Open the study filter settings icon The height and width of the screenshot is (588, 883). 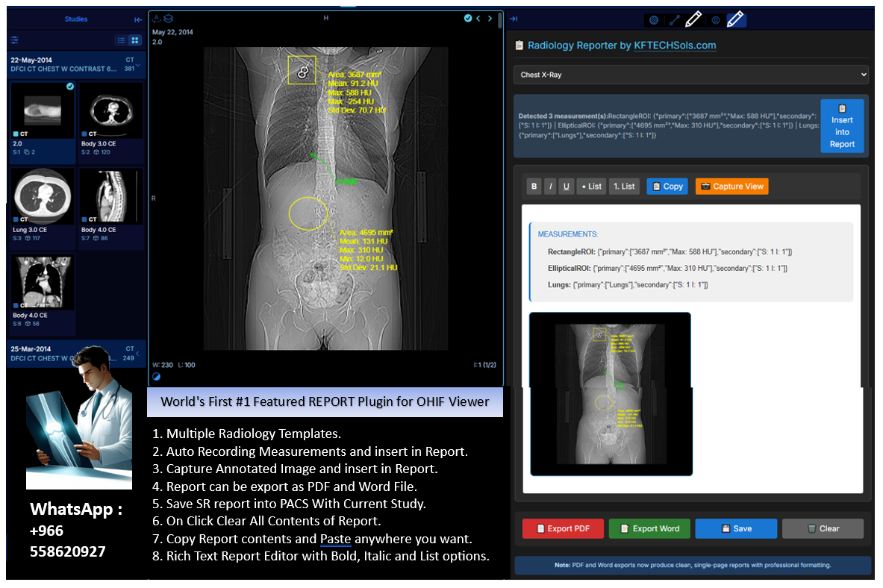pyautogui.click(x=15, y=40)
